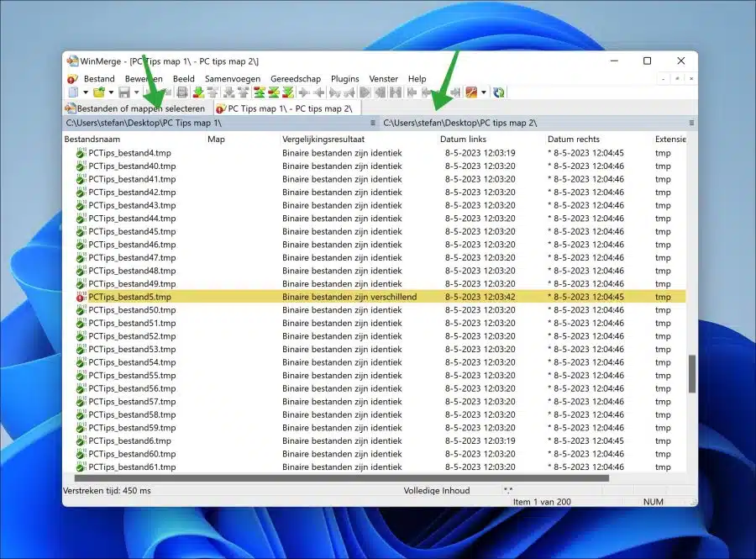Screen dimensions: 756x559
Task: Open the Plugins menu
Action: tap(344, 79)
